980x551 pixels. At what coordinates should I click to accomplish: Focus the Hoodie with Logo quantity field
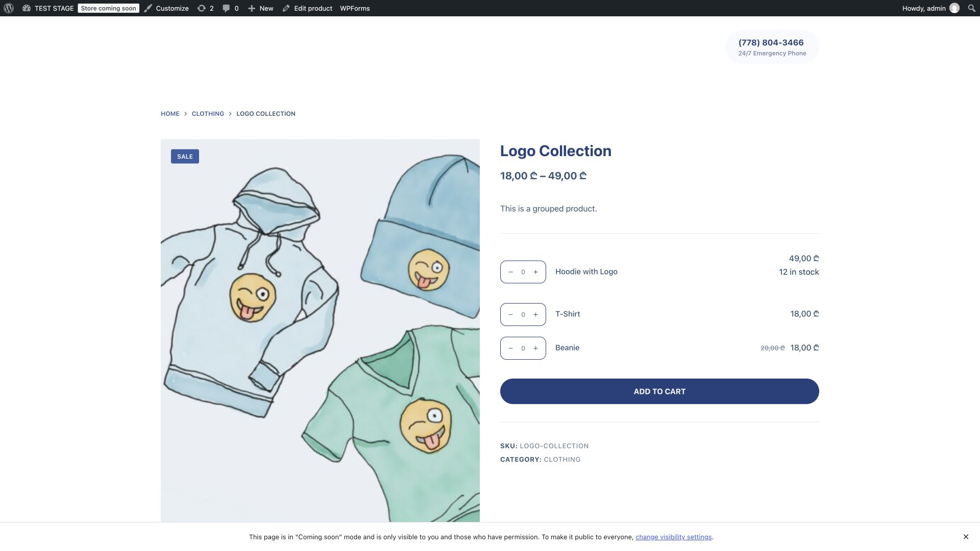523,272
